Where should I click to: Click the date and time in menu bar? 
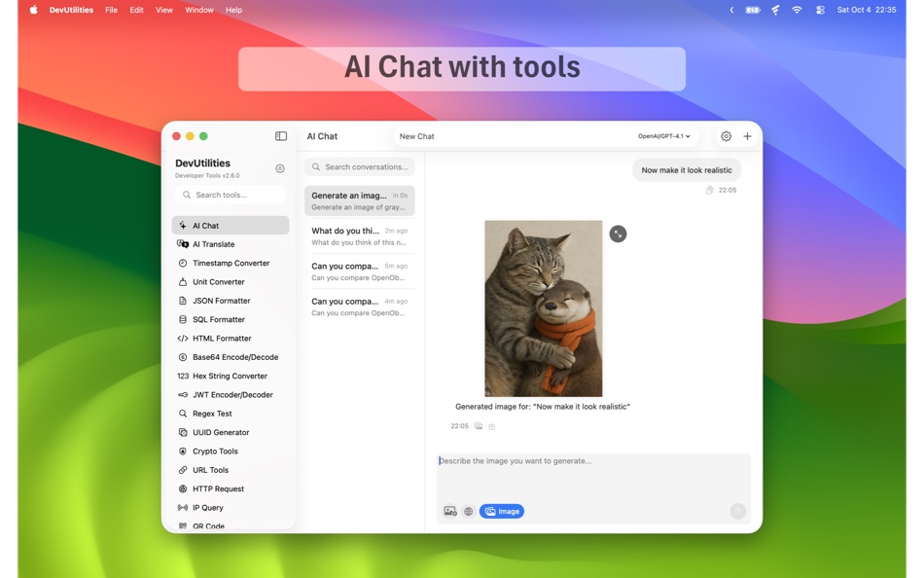click(867, 10)
